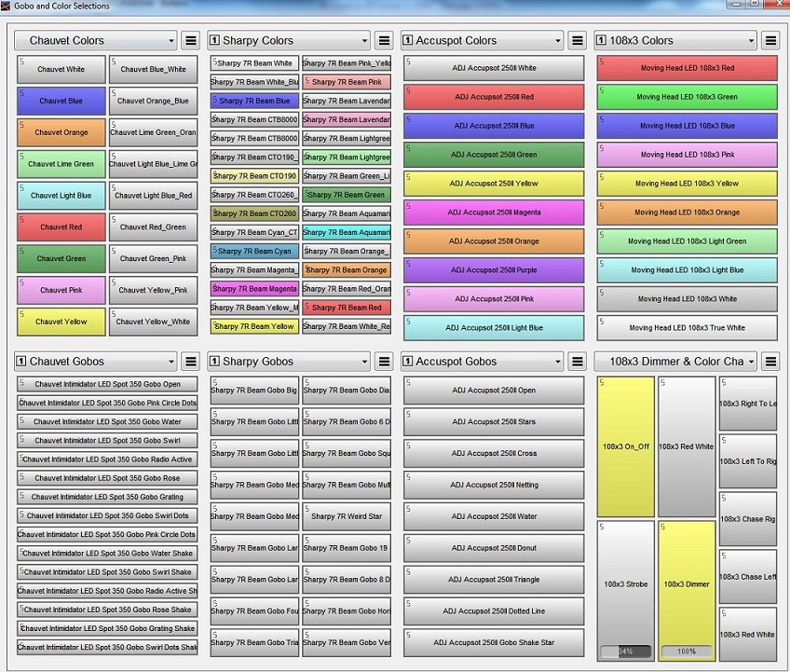Open menu icon beside 108x3 Dimmer & Color
The height and width of the screenshot is (672, 790).
coord(770,361)
